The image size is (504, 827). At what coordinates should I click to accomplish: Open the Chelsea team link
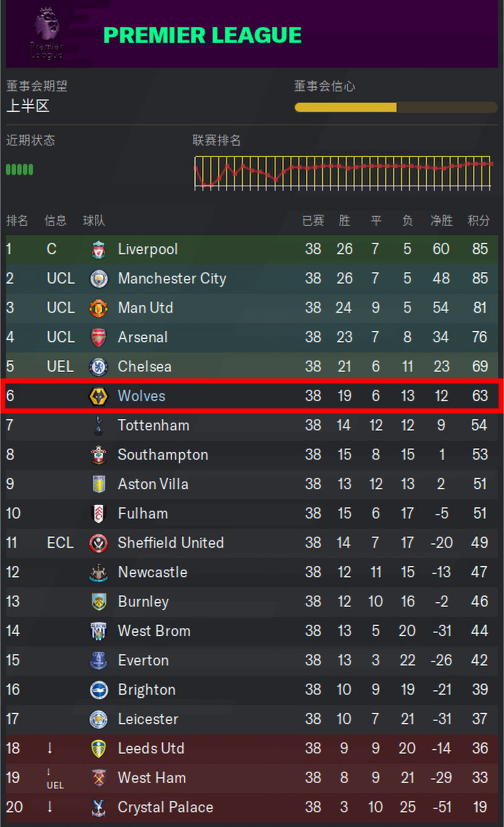point(144,366)
